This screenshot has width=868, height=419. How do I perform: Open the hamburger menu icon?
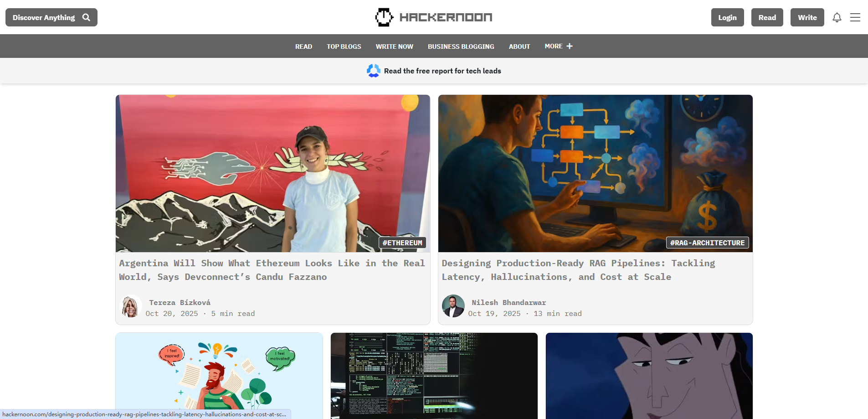[x=856, y=17]
